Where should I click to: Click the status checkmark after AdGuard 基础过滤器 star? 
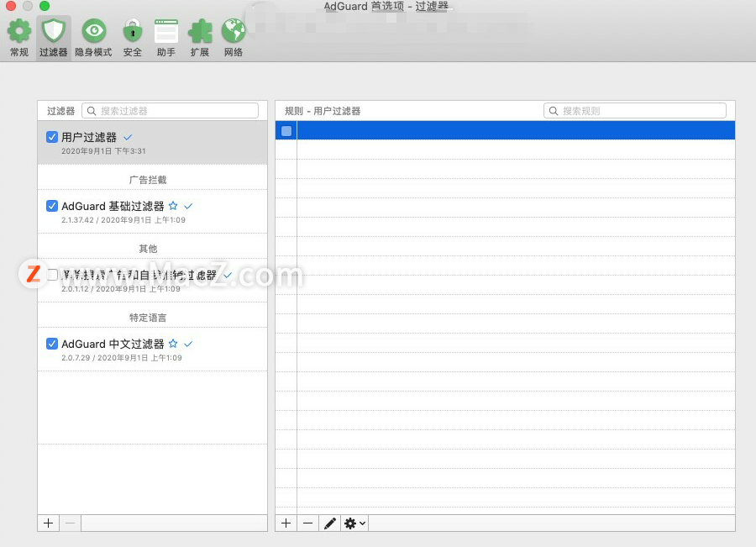click(x=188, y=207)
